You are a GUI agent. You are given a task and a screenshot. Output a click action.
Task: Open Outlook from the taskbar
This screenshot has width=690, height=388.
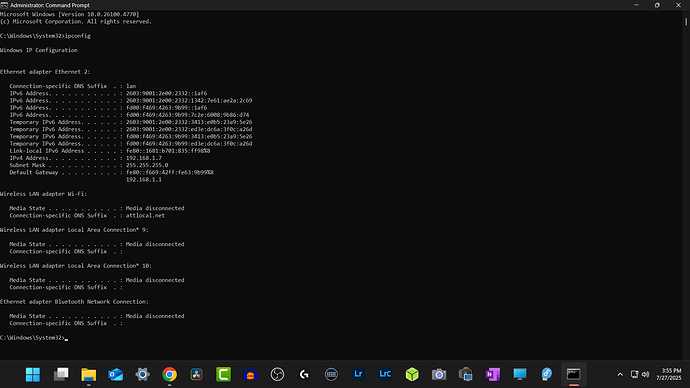point(116,374)
